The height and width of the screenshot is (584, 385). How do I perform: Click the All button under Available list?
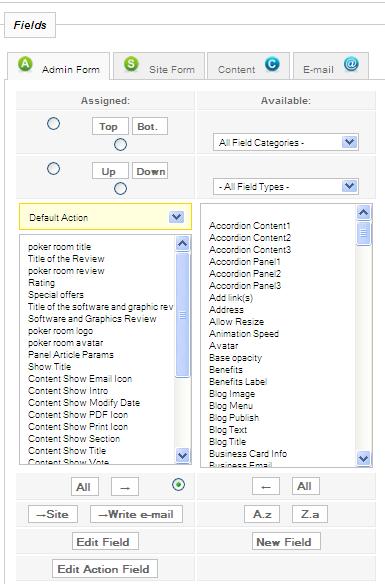coord(305,486)
